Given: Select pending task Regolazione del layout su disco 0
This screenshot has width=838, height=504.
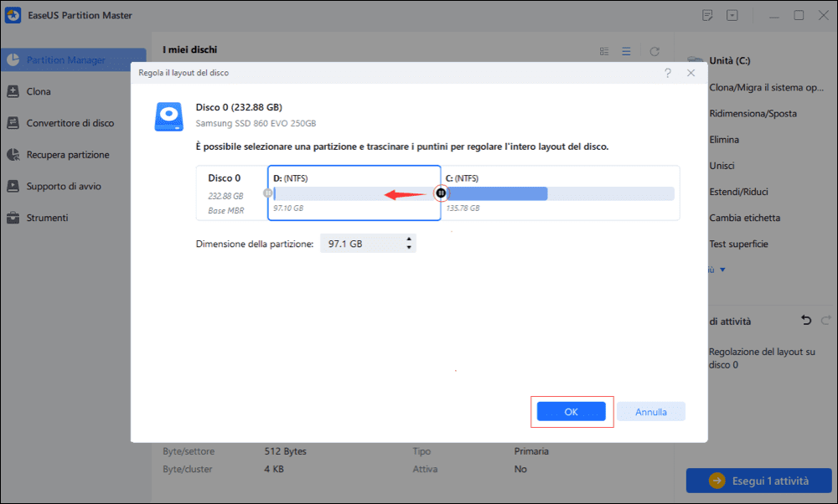Looking at the screenshot, I should pos(762,358).
